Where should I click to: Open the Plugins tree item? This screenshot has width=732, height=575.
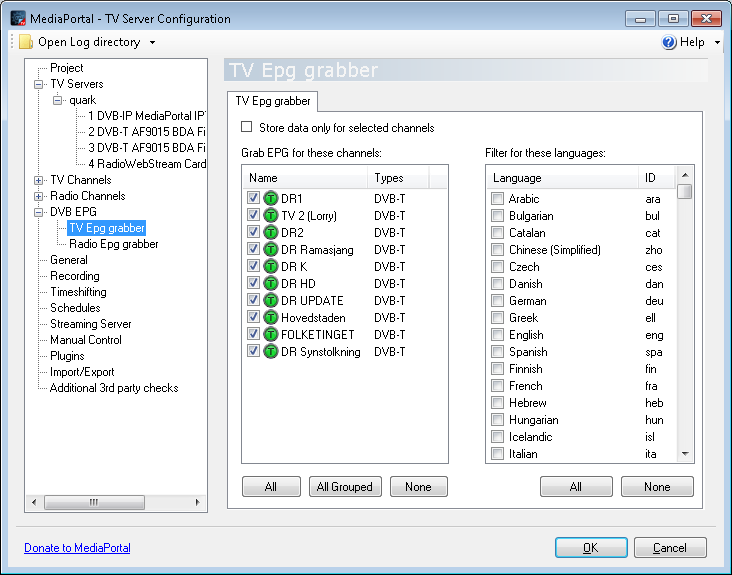coord(67,356)
